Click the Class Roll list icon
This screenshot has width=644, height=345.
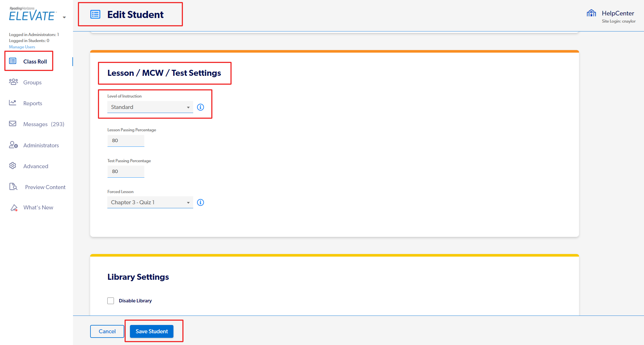pos(13,61)
